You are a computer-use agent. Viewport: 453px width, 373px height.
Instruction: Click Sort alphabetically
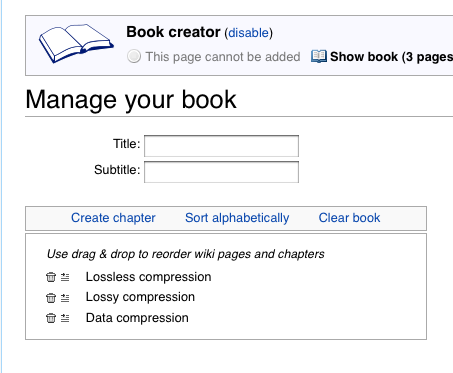pos(237,218)
